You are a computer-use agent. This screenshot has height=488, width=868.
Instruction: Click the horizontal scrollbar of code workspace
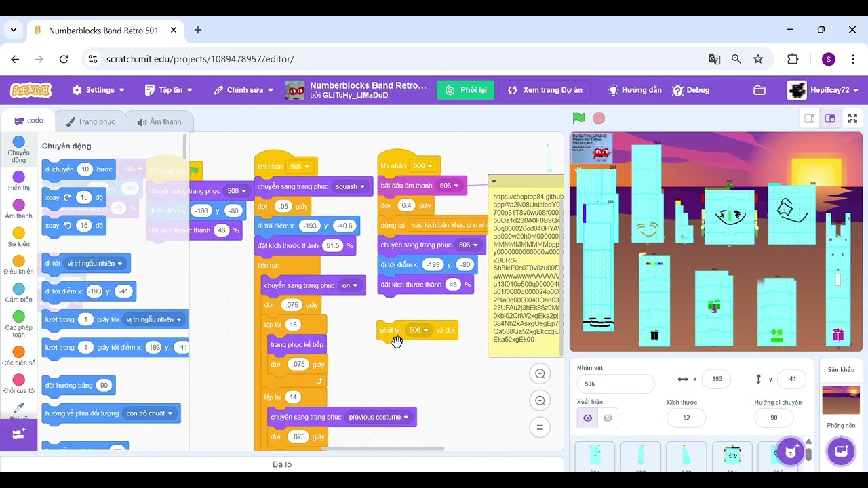(x=384, y=448)
